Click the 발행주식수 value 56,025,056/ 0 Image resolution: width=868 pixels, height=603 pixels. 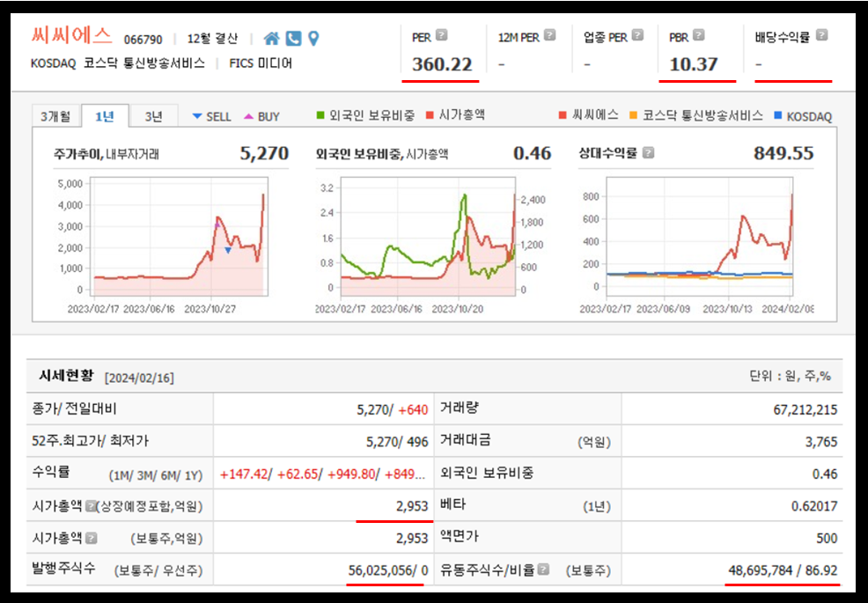click(x=388, y=570)
